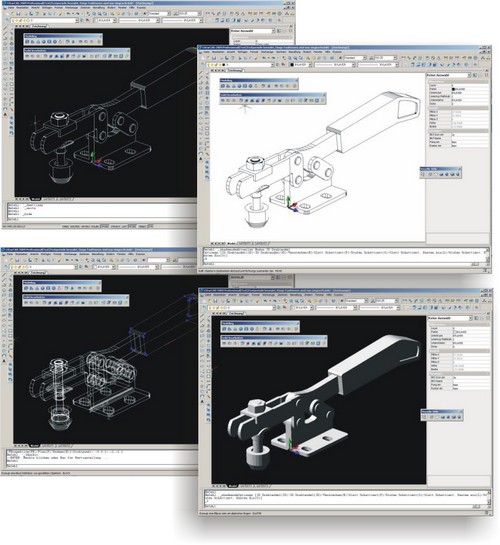500x545 pixels.
Task: Click Zoom realtime icon in white-canvas window
Action: click(x=289, y=58)
